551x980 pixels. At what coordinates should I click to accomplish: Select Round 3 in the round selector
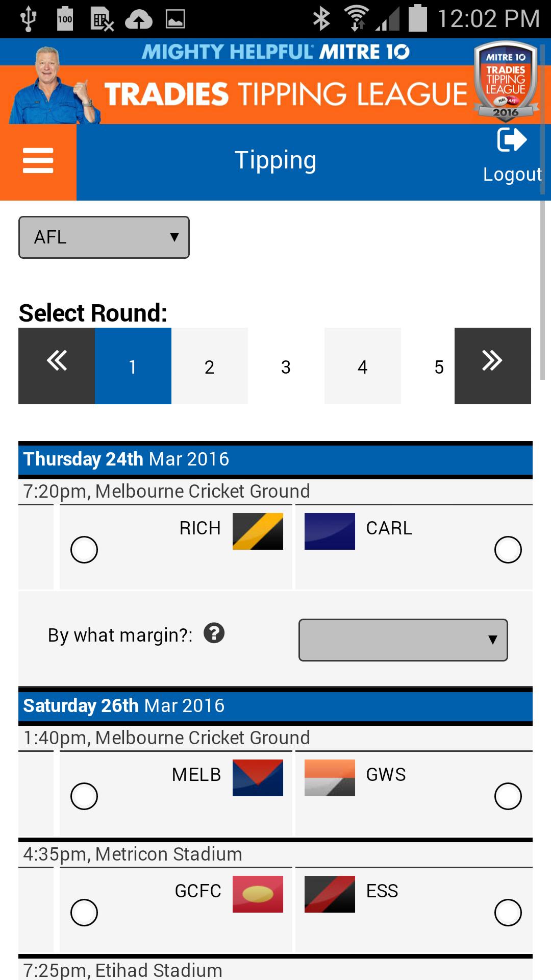(x=286, y=365)
